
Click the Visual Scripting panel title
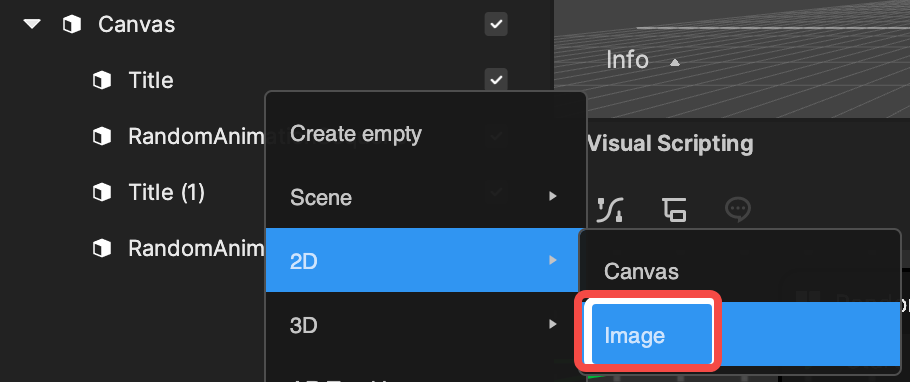(670, 143)
